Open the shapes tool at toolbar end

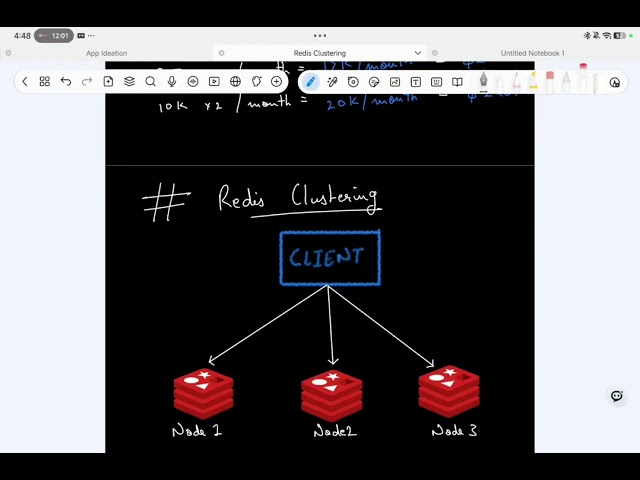click(615, 82)
